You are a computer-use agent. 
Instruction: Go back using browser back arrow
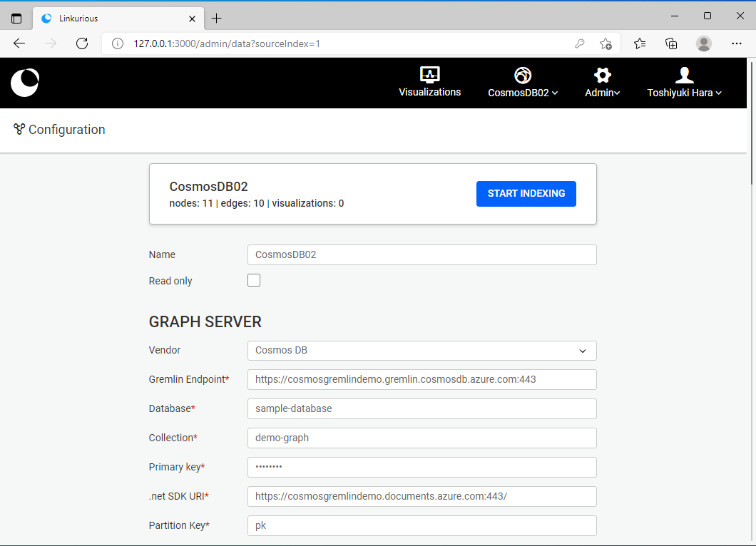click(x=19, y=43)
